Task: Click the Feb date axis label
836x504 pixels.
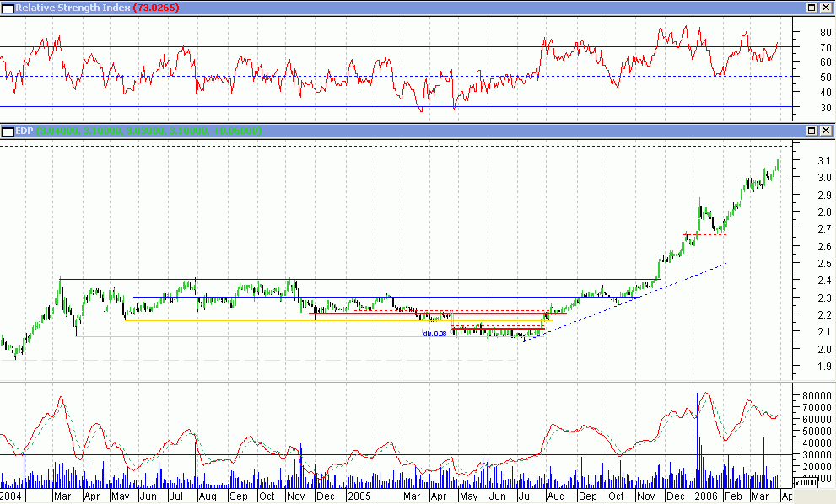Action: click(733, 496)
